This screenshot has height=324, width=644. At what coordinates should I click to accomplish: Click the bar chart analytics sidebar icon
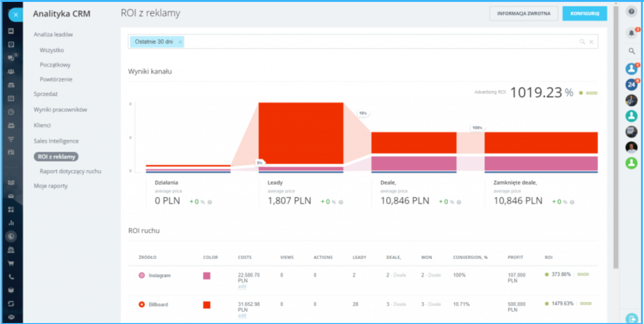pyautogui.click(x=11, y=223)
